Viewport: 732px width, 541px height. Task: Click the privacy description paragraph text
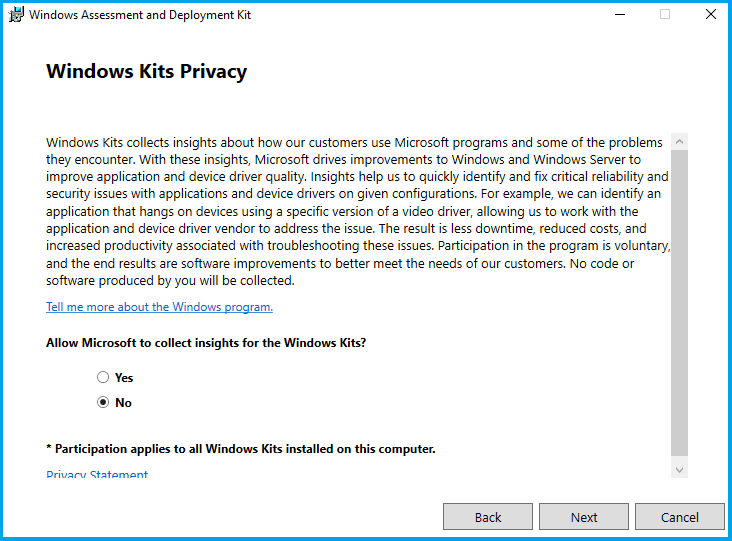point(350,210)
